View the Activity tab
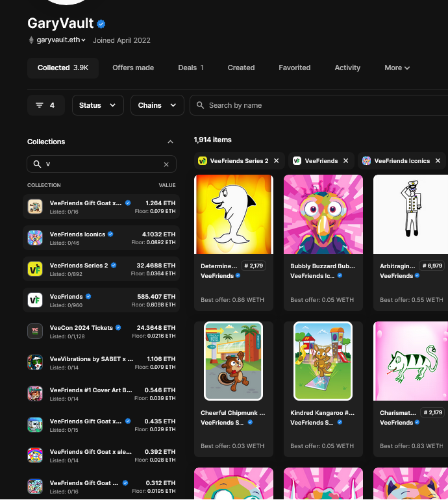The width and height of the screenshot is (448, 500). coord(347,68)
